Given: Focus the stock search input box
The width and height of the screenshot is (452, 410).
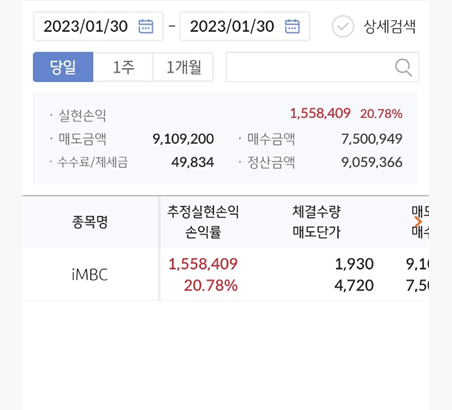Looking at the screenshot, I should coord(322,67).
